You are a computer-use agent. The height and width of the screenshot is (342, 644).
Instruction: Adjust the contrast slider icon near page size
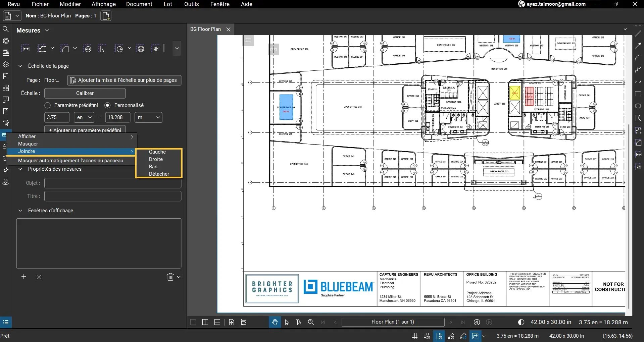point(521,322)
